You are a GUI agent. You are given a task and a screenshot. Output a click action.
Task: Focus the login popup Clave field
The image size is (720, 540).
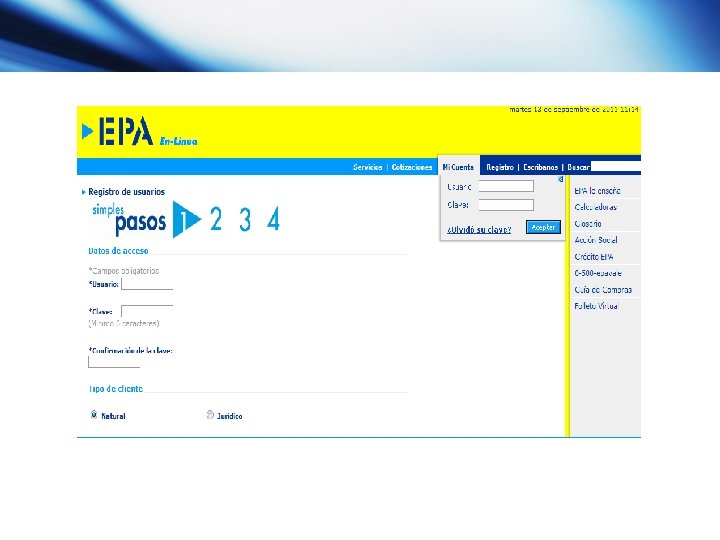pos(506,205)
